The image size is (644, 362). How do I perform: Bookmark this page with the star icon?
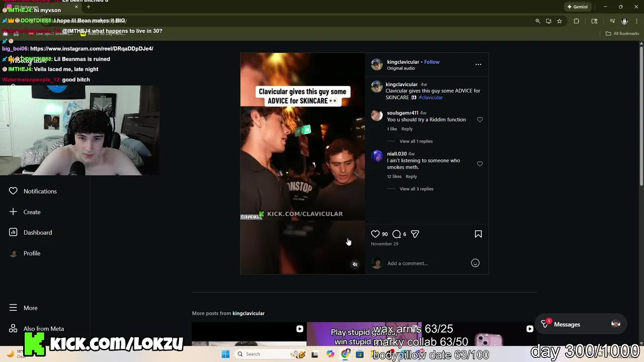point(559,21)
